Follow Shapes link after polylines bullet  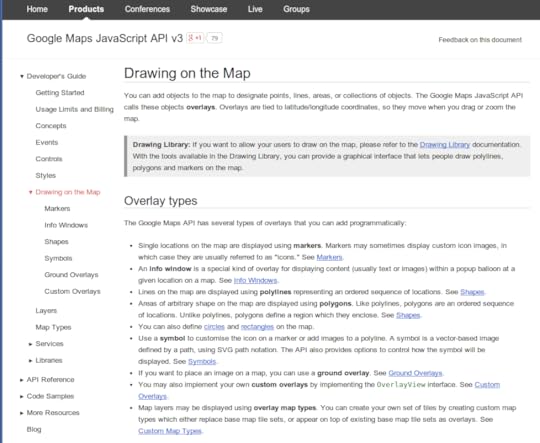tap(472, 292)
